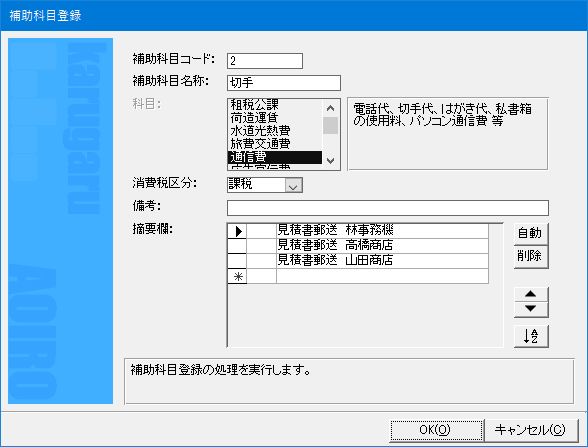Click the 自動 button

point(531,233)
